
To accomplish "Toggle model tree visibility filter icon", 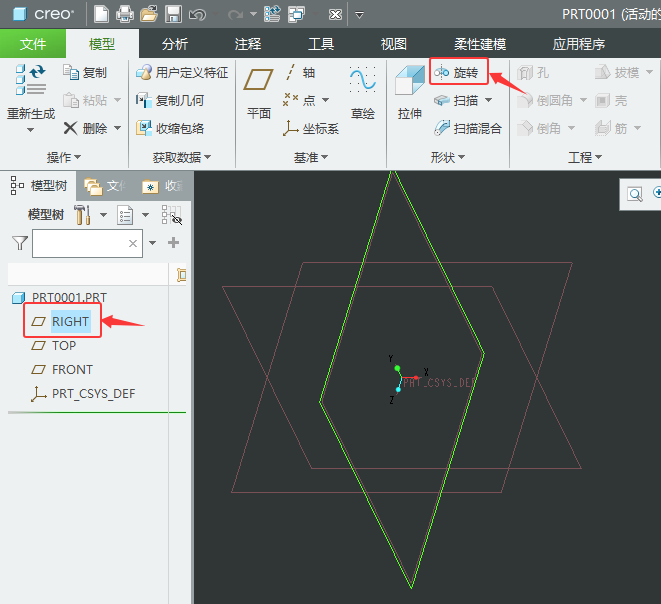I will click(172, 215).
